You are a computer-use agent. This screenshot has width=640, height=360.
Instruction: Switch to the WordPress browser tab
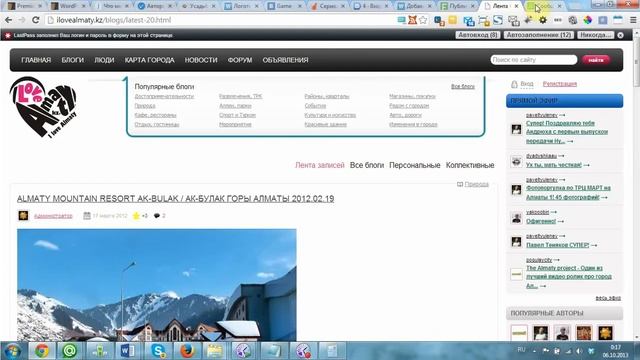click(x=69, y=6)
